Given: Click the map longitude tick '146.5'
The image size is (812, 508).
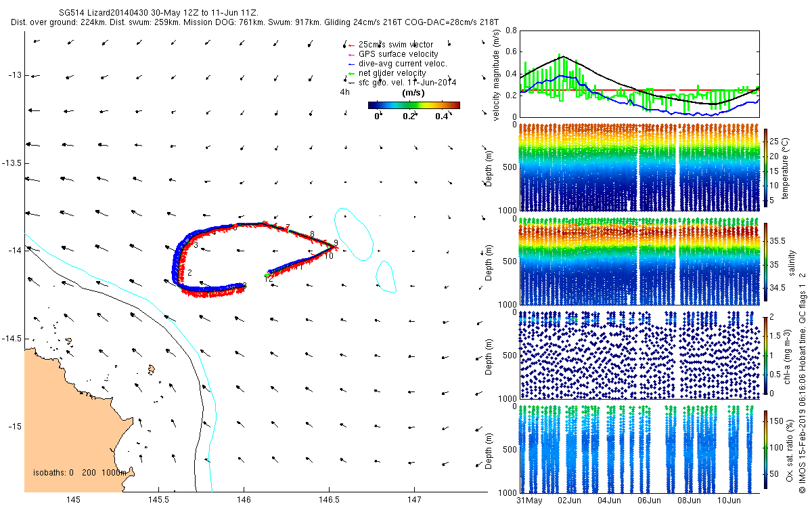Looking at the screenshot, I should 329,500.
